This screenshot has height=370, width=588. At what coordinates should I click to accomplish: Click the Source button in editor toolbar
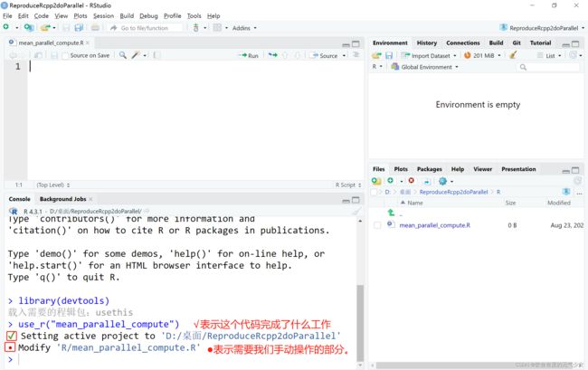tap(325, 55)
